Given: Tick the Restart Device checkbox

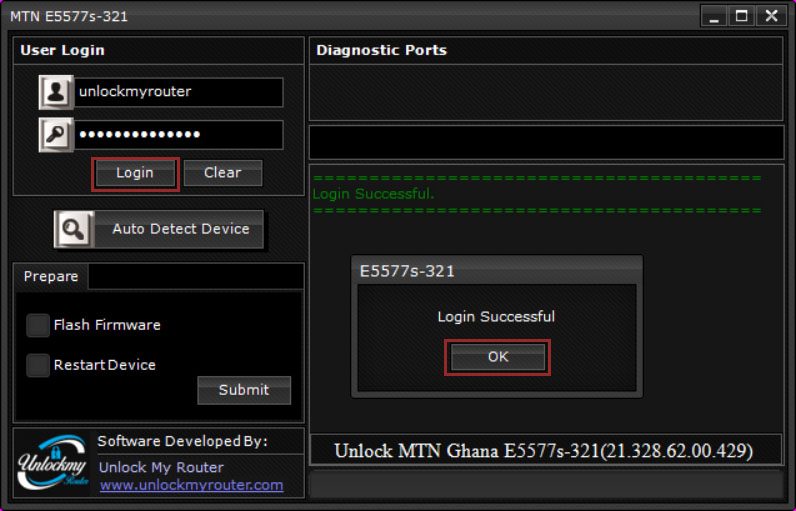Looking at the screenshot, I should pos(38,365).
